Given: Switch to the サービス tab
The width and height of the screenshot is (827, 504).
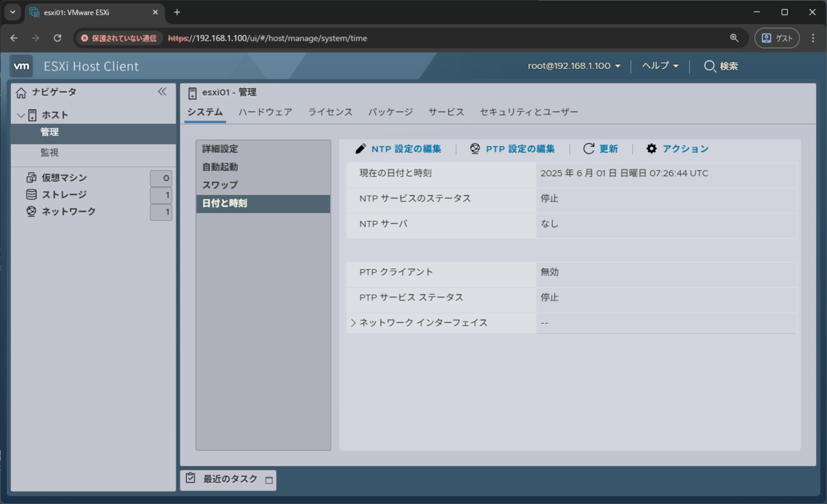Looking at the screenshot, I should click(x=446, y=112).
